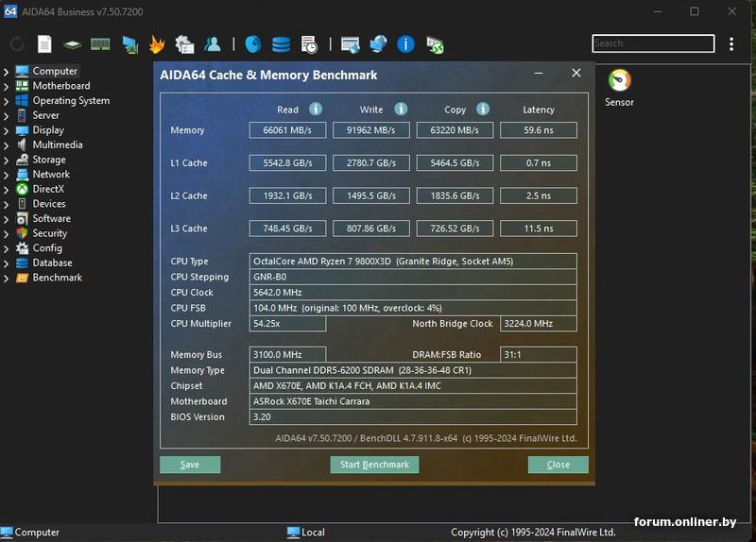Screen dimensions: 756x542
Task: Expand the Motherboard tree node
Action: click(7, 86)
